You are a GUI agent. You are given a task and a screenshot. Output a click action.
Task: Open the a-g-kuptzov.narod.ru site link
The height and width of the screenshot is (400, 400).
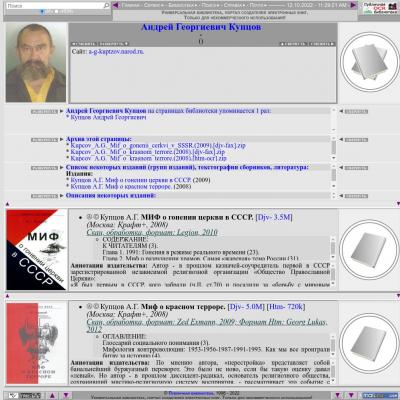[116, 52]
